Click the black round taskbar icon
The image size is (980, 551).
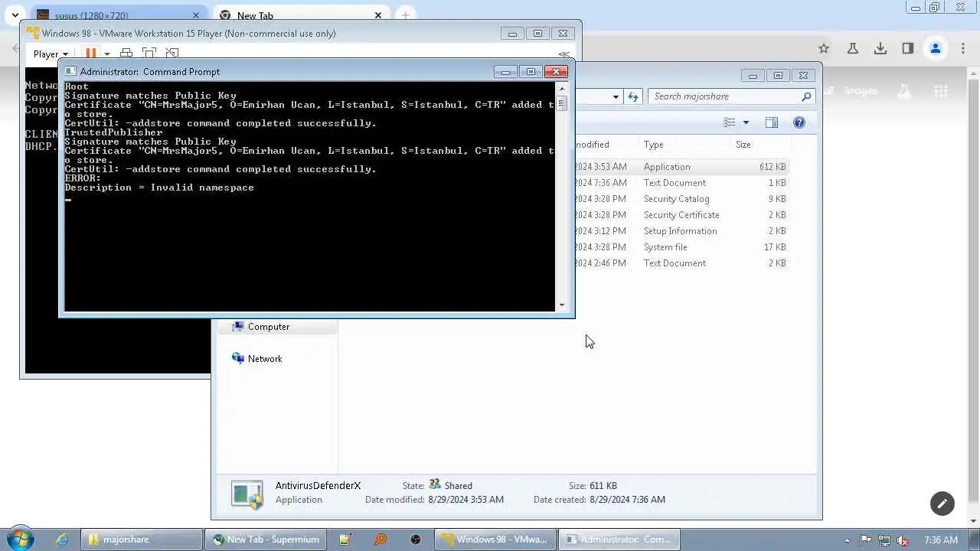pos(416,540)
